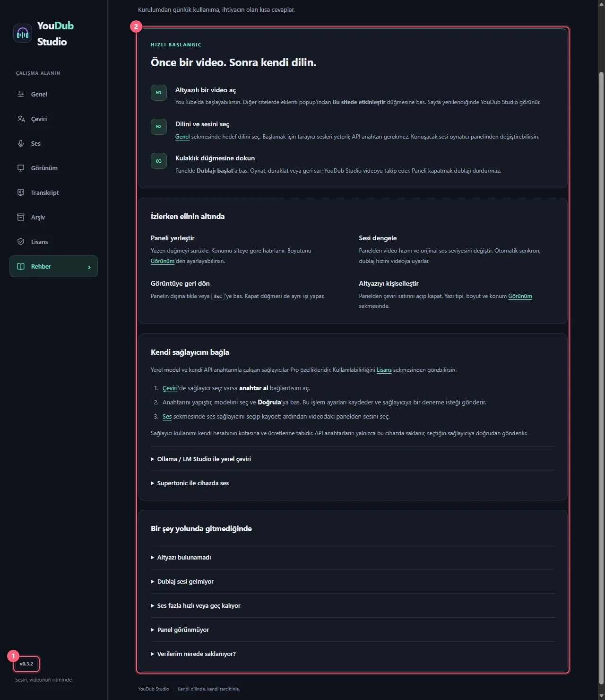Expand Supertonic ile cihazda ses
605x700 pixels.
(353, 483)
